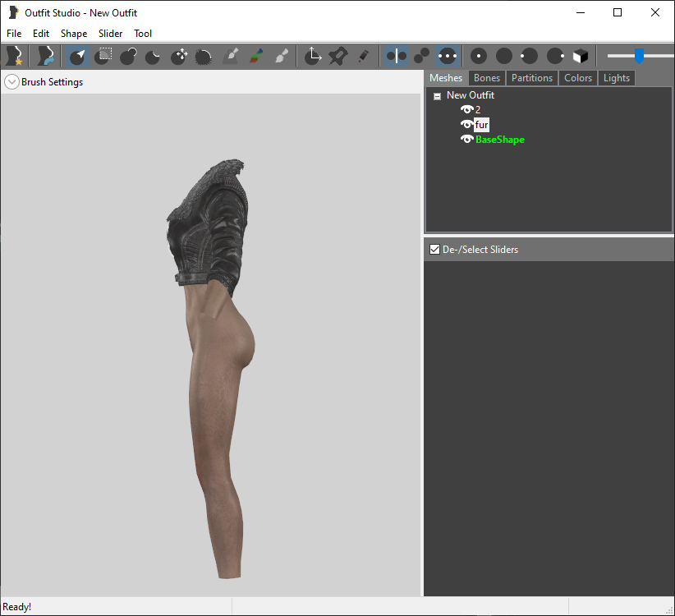
Task: Switch to the Lights tab
Action: (x=617, y=78)
